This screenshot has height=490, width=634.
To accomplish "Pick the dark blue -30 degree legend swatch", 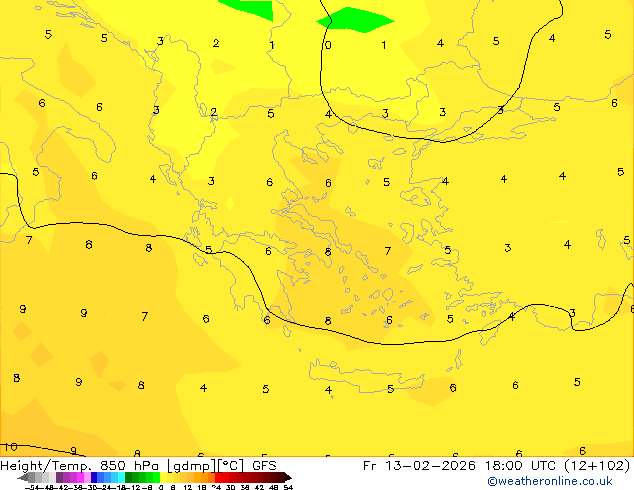I will coord(94,478).
